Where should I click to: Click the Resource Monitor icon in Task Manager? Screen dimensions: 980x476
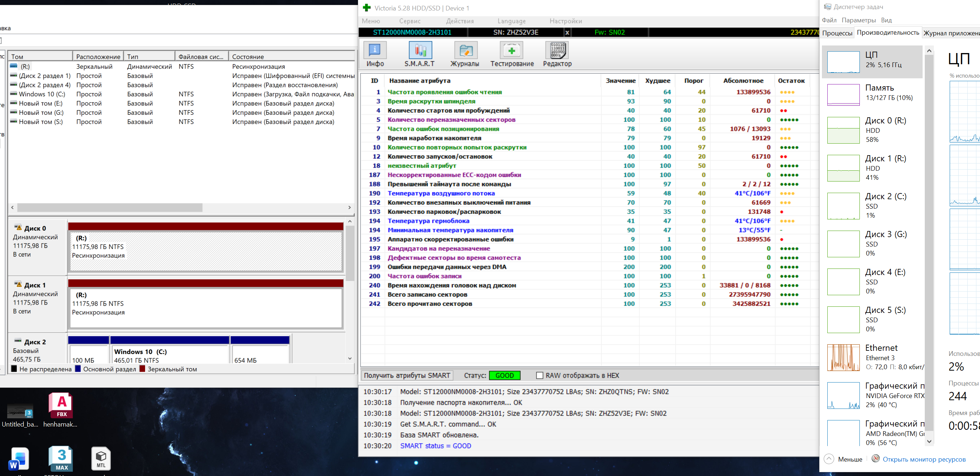click(x=875, y=458)
